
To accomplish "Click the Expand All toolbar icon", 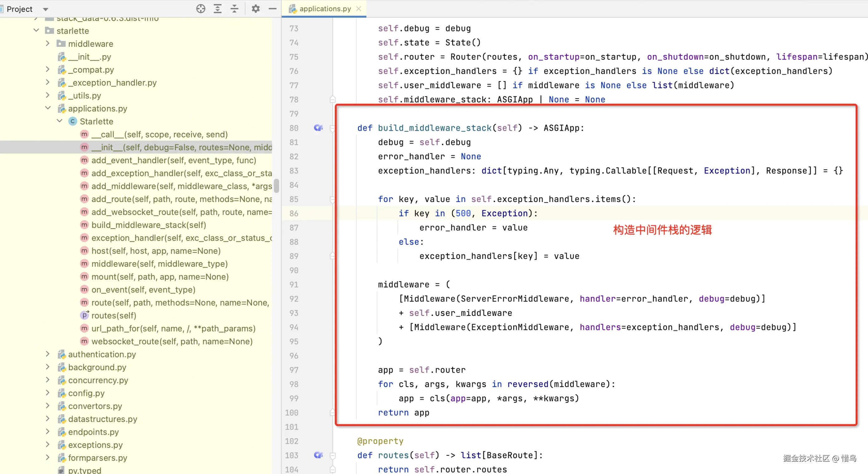I will (x=218, y=9).
